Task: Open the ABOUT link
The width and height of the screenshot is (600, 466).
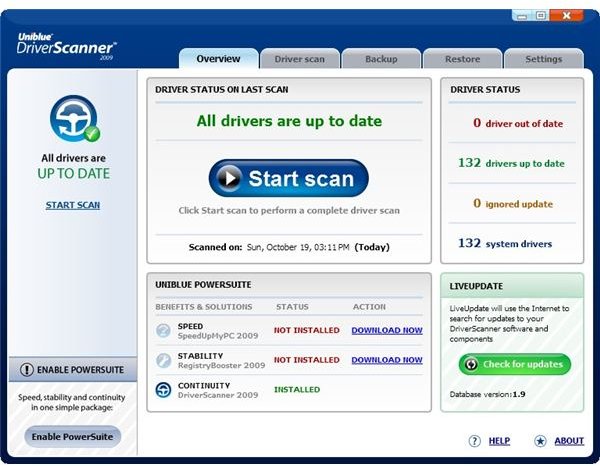Action: coord(569,441)
